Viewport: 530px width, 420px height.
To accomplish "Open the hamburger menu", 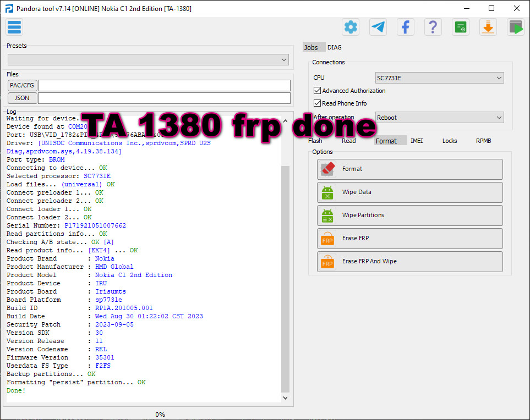I will pyautogui.click(x=14, y=26).
